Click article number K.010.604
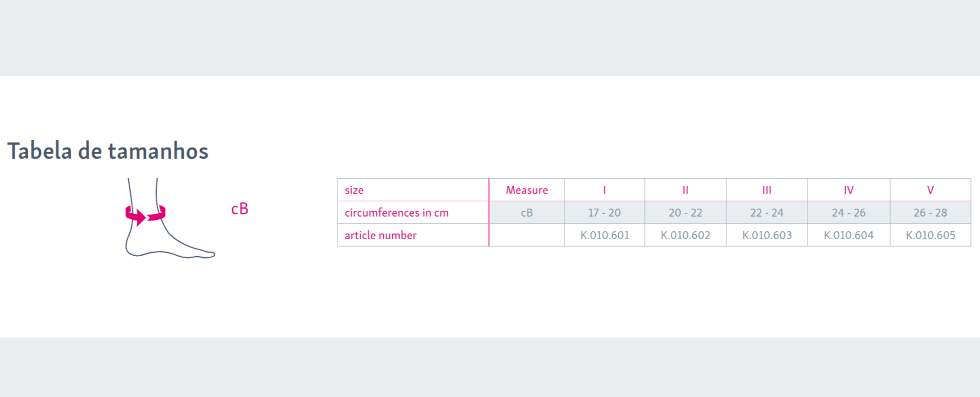 coord(849,235)
